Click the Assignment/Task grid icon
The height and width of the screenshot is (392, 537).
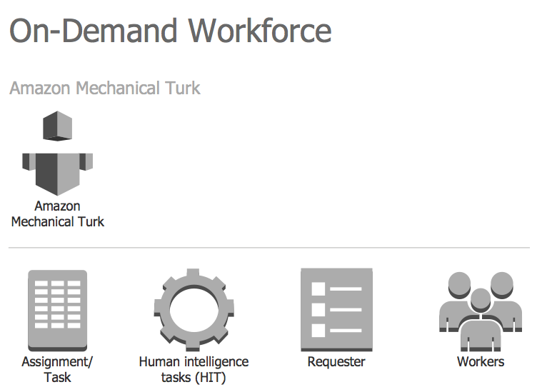(x=58, y=311)
